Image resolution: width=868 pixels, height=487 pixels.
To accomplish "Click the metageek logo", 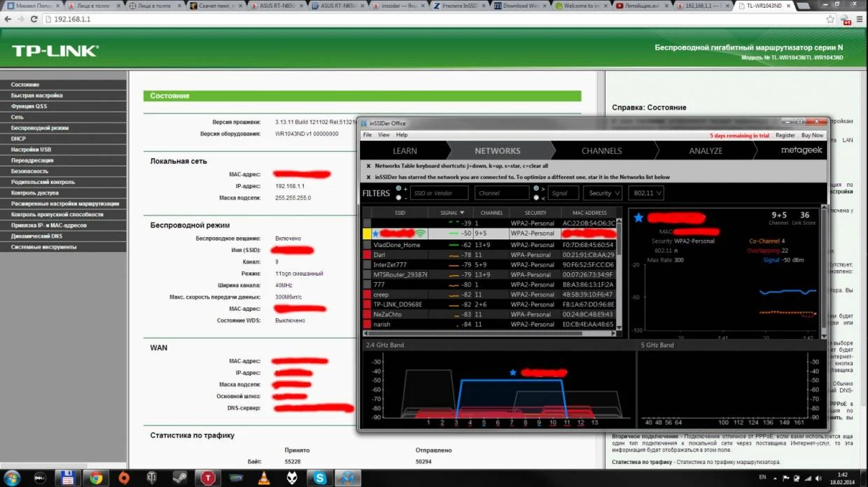I will pyautogui.click(x=802, y=150).
